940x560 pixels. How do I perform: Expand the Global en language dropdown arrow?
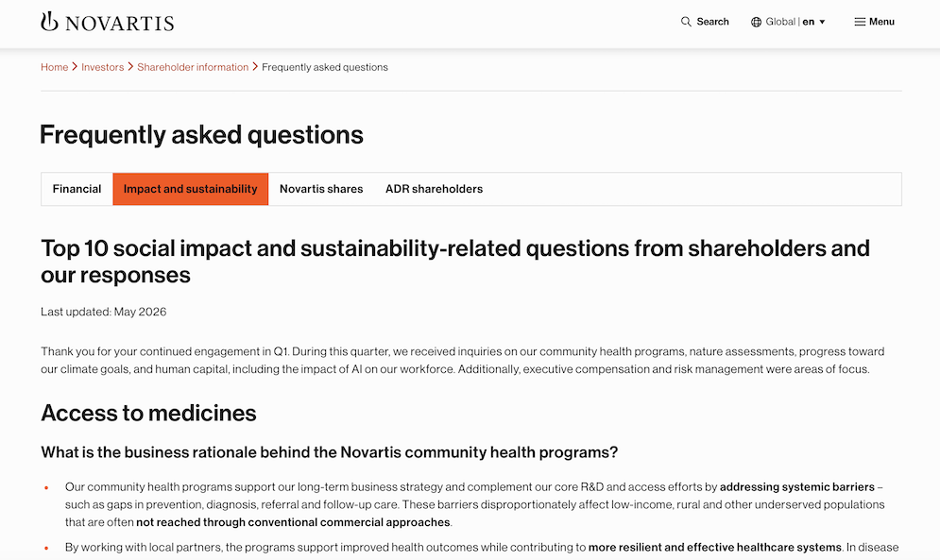click(823, 22)
